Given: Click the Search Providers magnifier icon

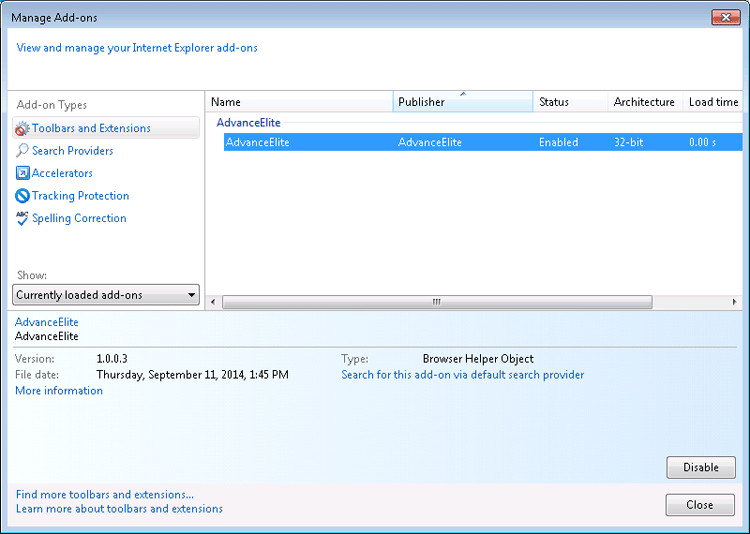Looking at the screenshot, I should click(22, 151).
